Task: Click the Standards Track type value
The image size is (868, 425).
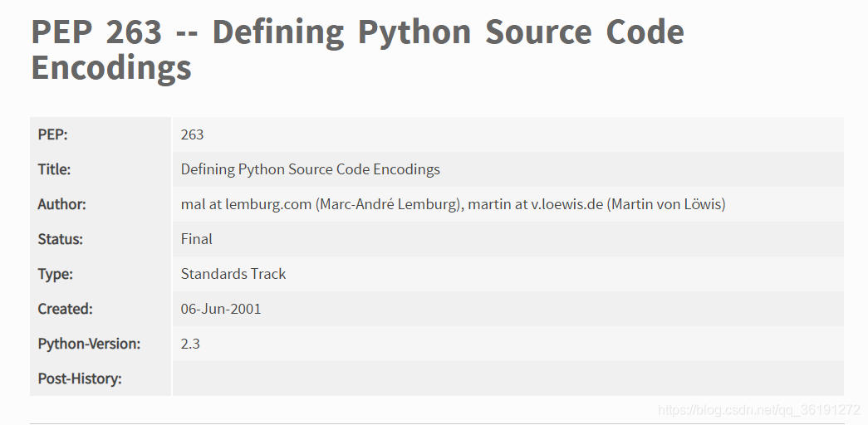Action: pos(233,274)
